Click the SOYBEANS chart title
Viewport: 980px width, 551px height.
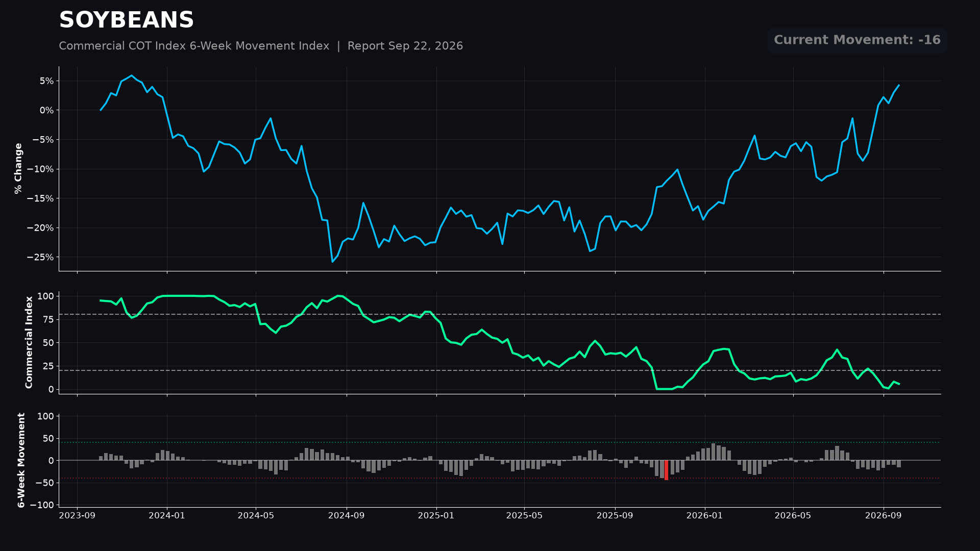tap(126, 20)
